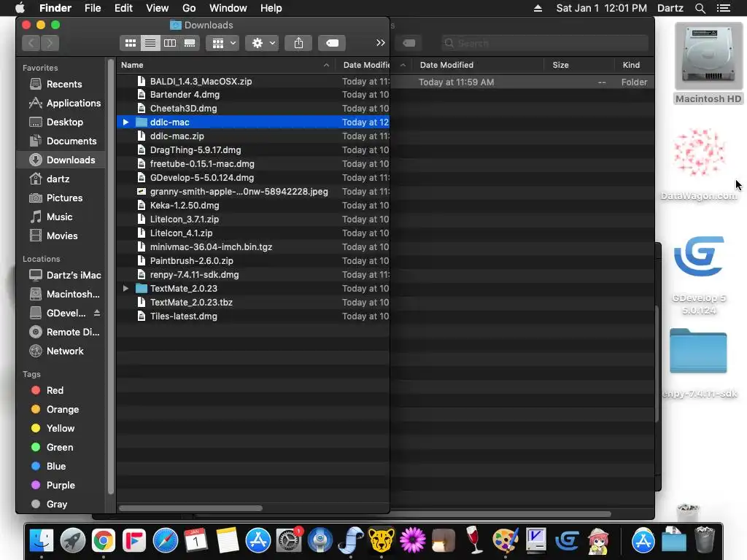Go forward in Downloads window
The width and height of the screenshot is (747, 560).
tap(50, 43)
